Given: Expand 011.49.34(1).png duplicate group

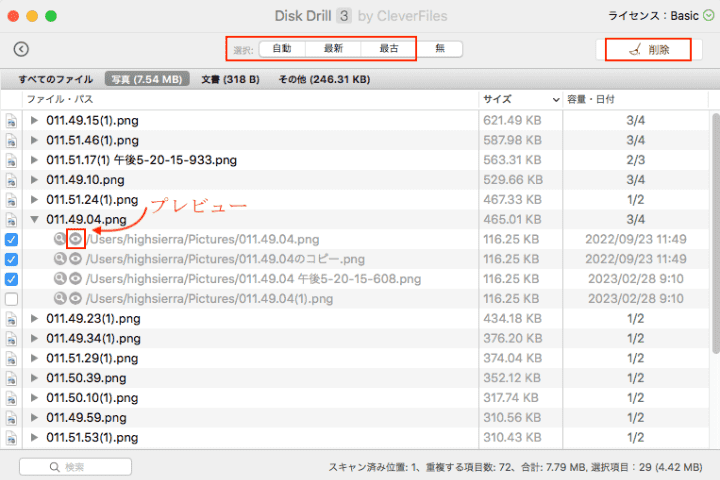Looking at the screenshot, I should tap(34, 338).
